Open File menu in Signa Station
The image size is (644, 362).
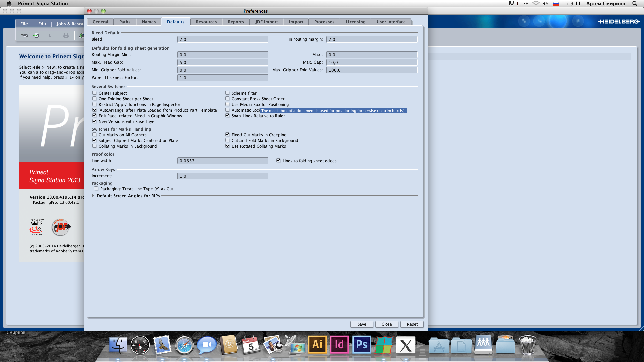pos(24,24)
